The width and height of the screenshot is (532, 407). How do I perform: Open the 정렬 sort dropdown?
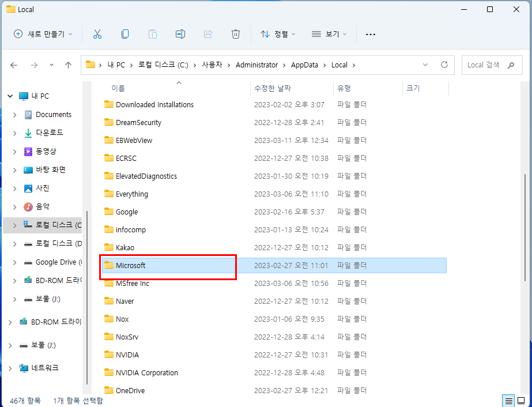278,34
